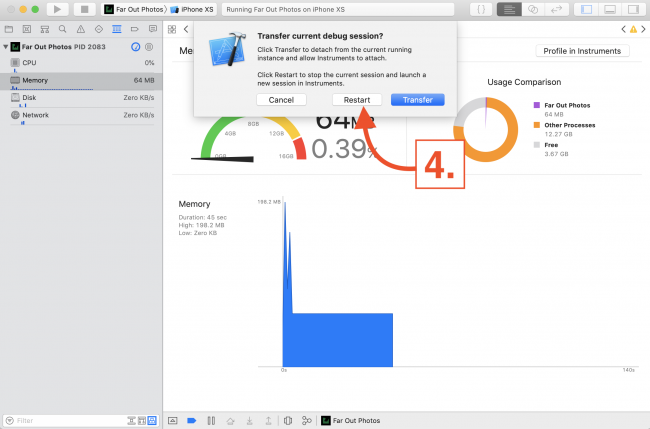Open the Issue navigator tab
Screen dimensions: 650x429
80,29
